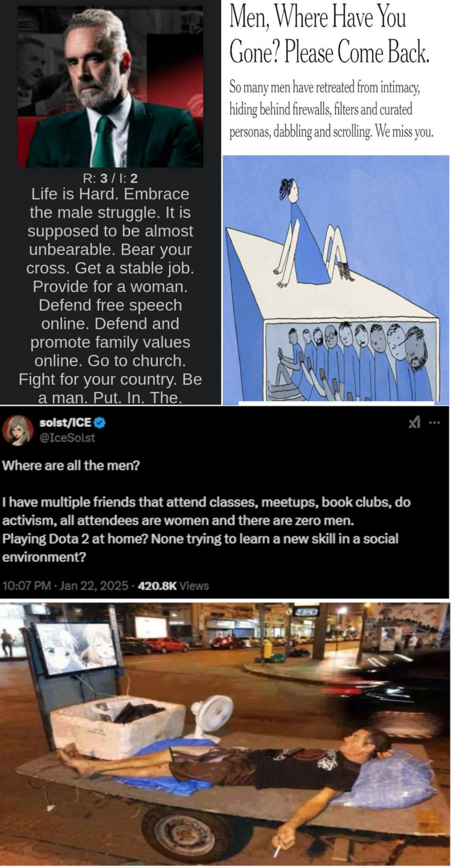Open the thumbnail of man in green tie
The image size is (451, 868).
[x=110, y=86]
